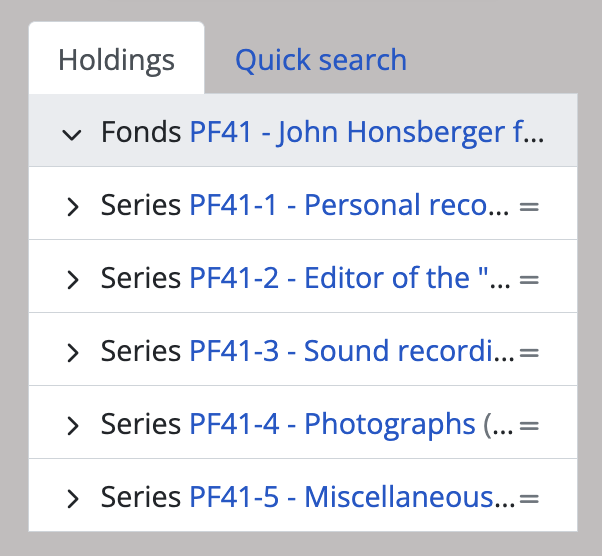Open PF41-2 - Editor of the link
This screenshot has height=556, width=602.
coord(350,278)
